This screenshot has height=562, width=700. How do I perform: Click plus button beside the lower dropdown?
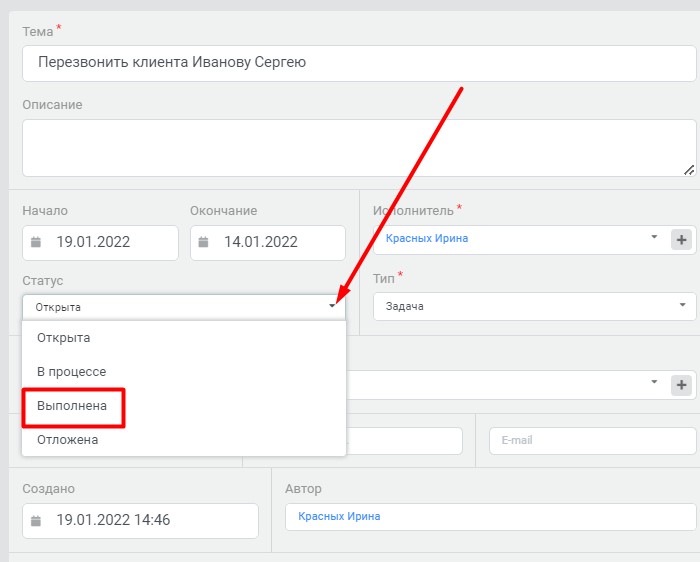681,385
